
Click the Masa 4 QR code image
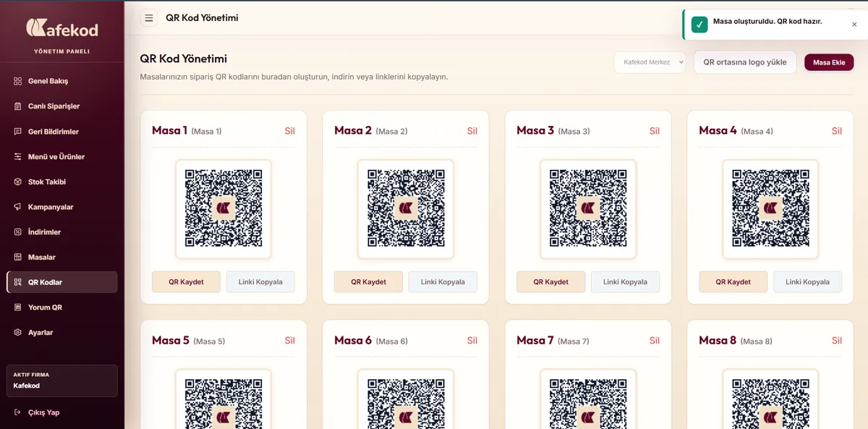click(770, 209)
